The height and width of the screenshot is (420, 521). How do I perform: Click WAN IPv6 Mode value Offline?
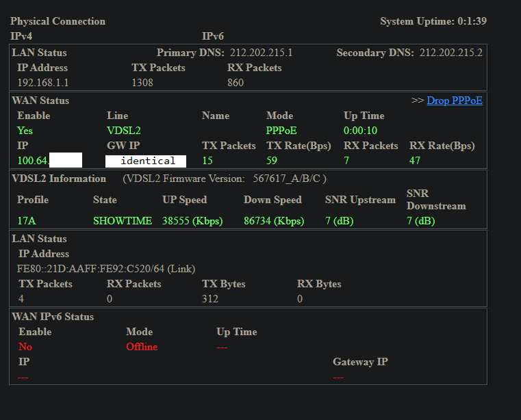pyautogui.click(x=142, y=347)
